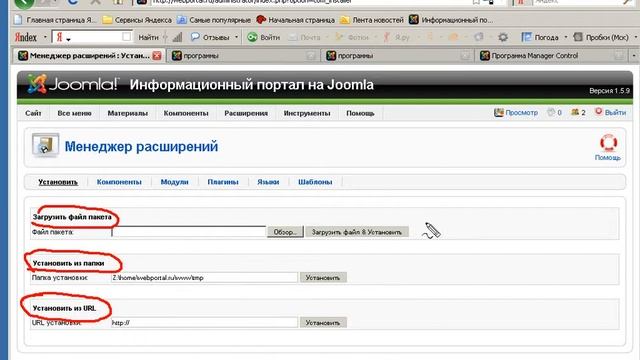Open the top Компоненты menu
The height and width of the screenshot is (360, 640).
pyautogui.click(x=186, y=113)
